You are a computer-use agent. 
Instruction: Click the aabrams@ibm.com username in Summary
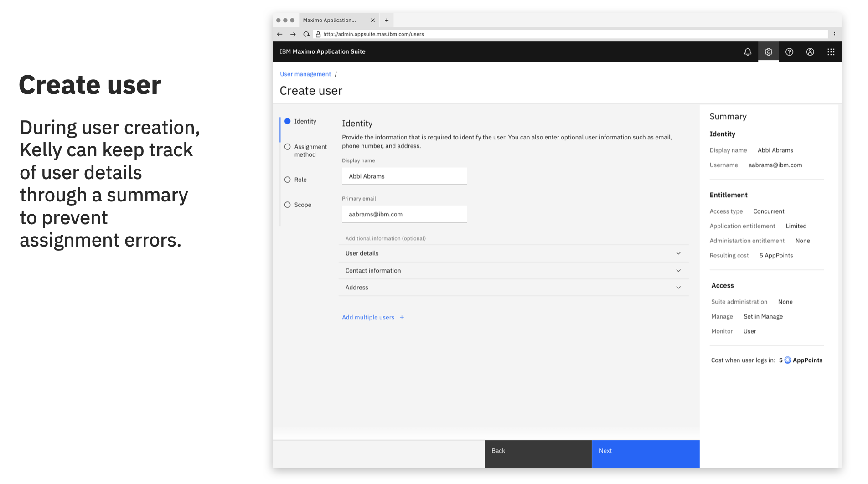point(775,165)
